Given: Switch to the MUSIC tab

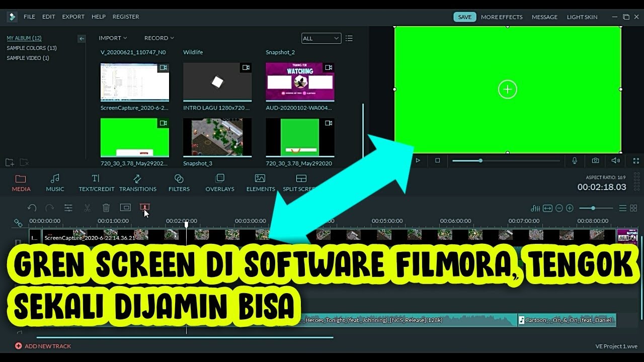Looking at the screenshot, I should [55, 184].
